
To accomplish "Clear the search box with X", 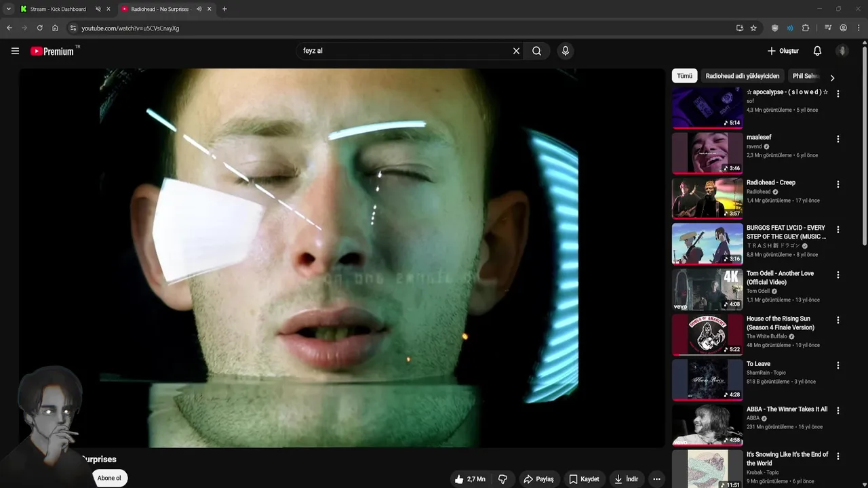I will [x=516, y=51].
